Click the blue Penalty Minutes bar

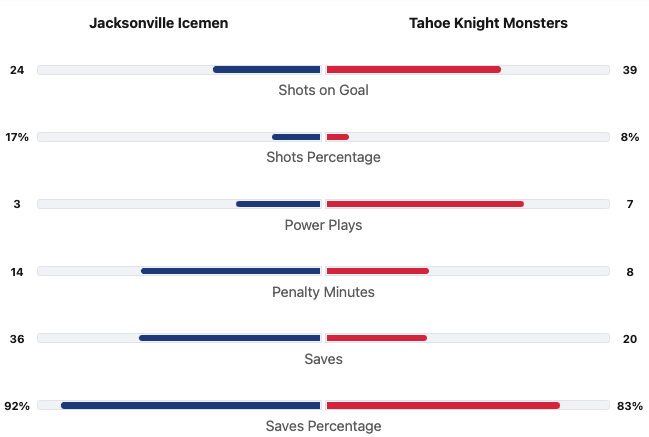click(x=230, y=271)
